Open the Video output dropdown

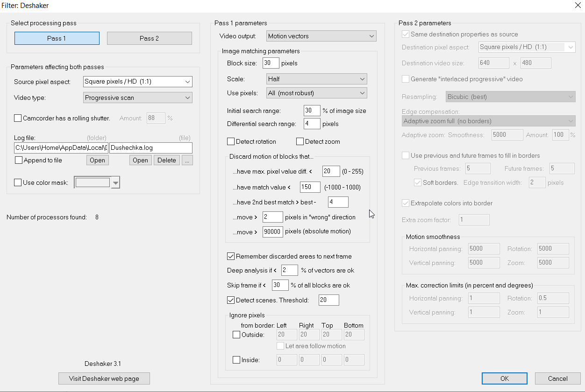tap(321, 36)
